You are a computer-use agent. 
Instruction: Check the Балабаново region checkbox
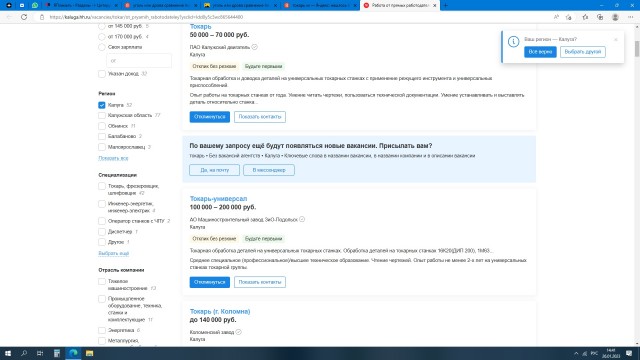102,136
